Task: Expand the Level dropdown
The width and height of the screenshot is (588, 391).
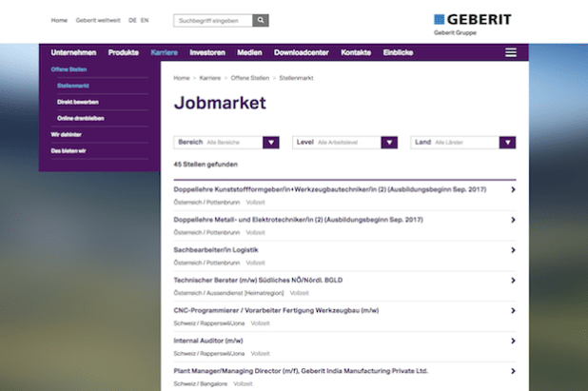Action: (x=388, y=142)
